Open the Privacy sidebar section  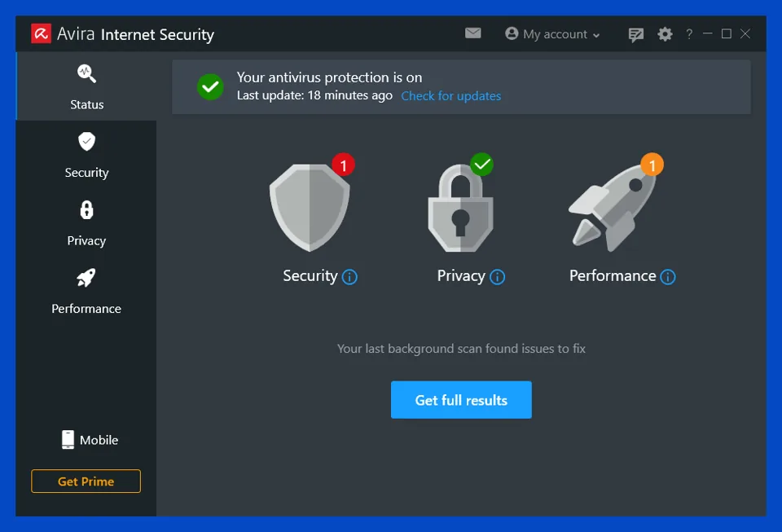(x=86, y=222)
